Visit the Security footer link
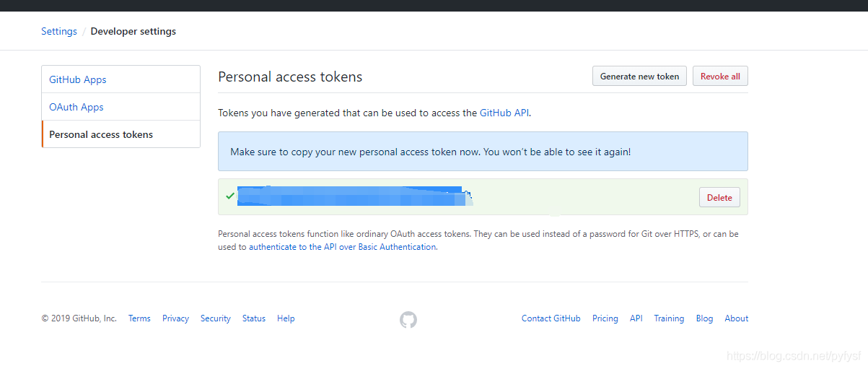 click(216, 318)
